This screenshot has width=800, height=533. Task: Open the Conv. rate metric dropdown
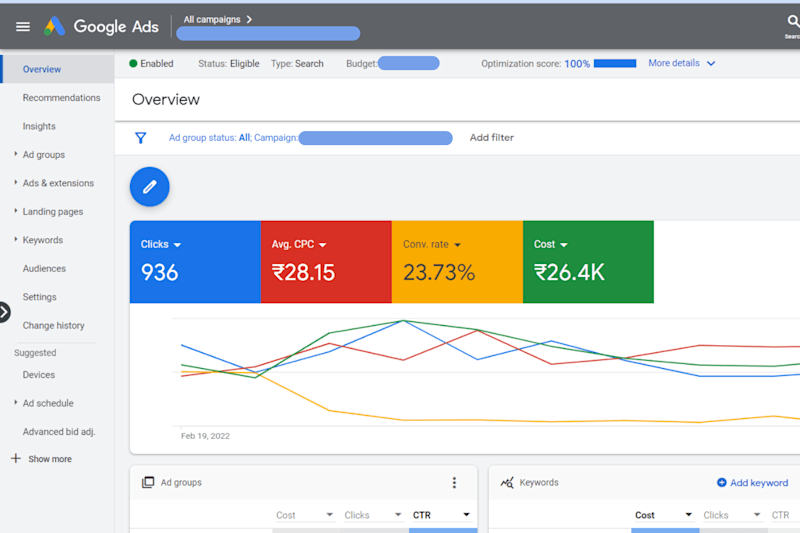pyautogui.click(x=457, y=245)
